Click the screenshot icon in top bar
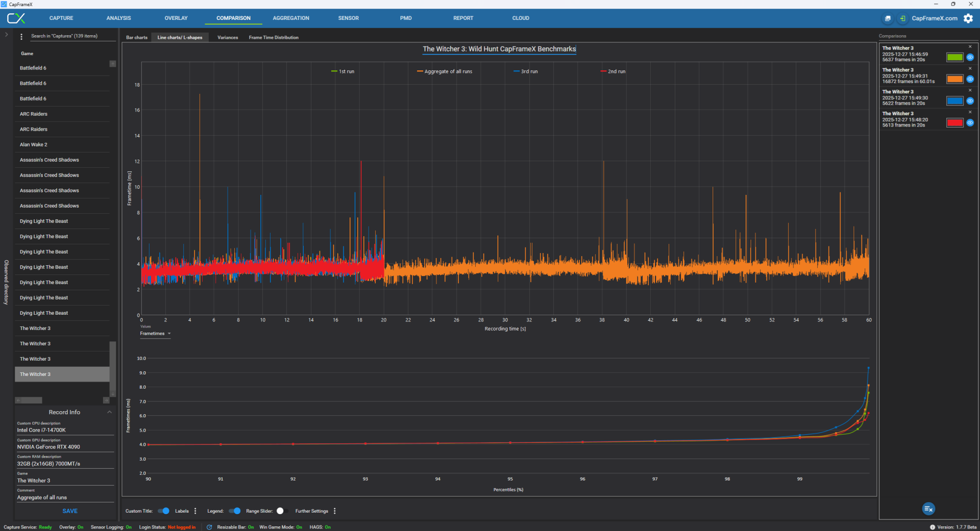980x531 pixels. pyautogui.click(x=888, y=18)
